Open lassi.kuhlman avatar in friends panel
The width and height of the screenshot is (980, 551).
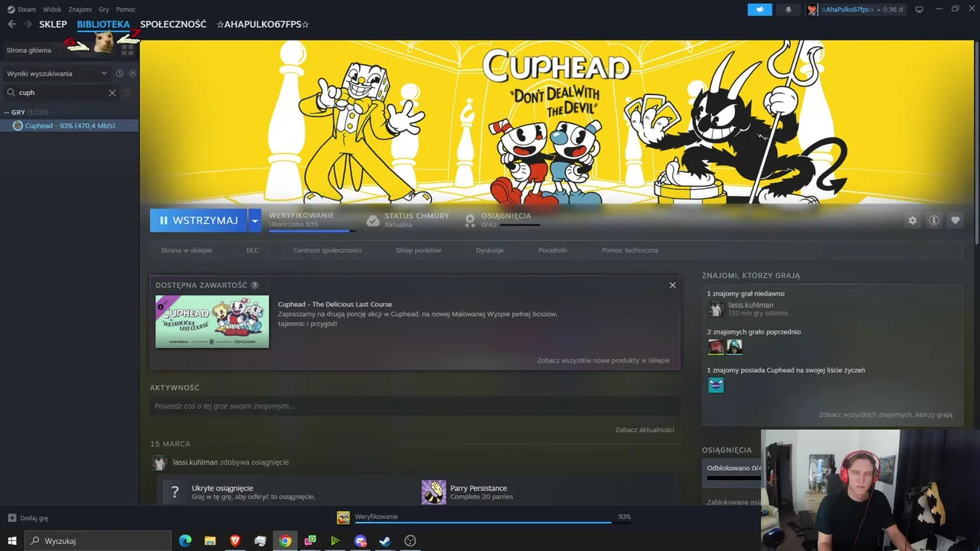click(x=716, y=309)
